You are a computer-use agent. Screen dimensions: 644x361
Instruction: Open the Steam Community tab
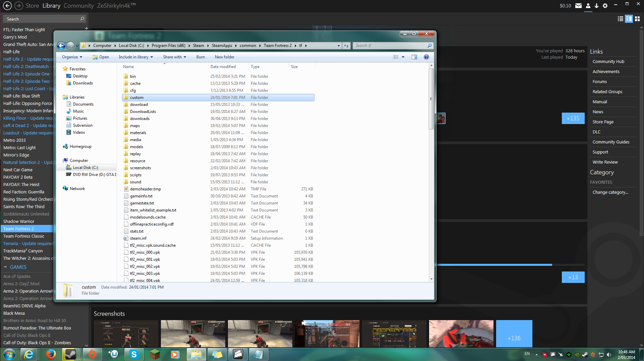coord(78,6)
